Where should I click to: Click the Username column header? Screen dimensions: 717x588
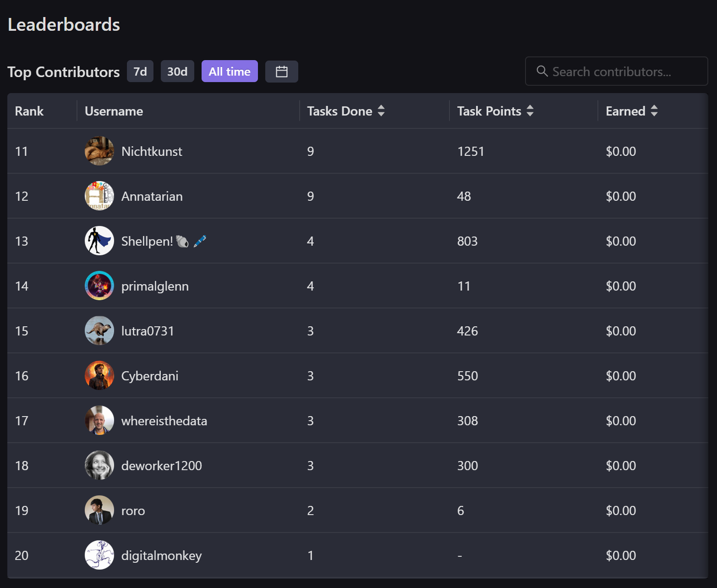pyautogui.click(x=114, y=111)
